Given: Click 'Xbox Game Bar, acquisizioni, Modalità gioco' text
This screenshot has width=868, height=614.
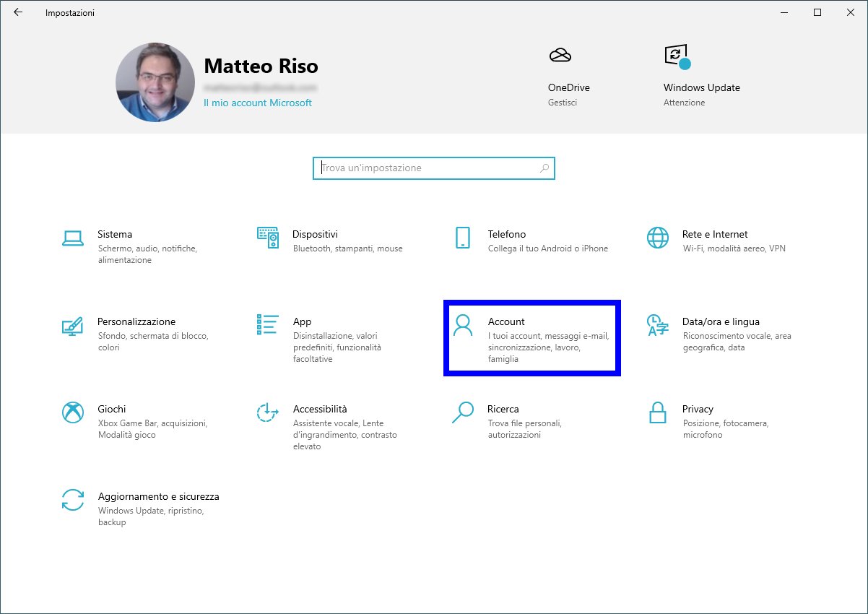Looking at the screenshot, I should point(153,429).
